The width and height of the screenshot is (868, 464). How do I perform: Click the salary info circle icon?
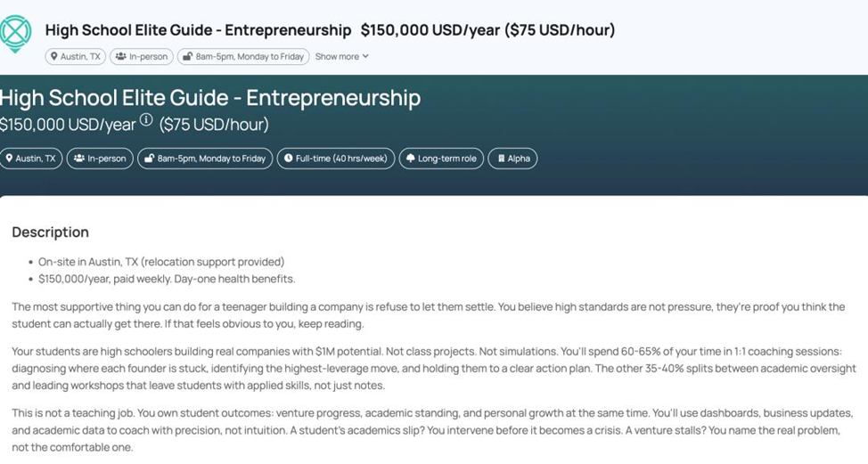pyautogui.click(x=145, y=119)
